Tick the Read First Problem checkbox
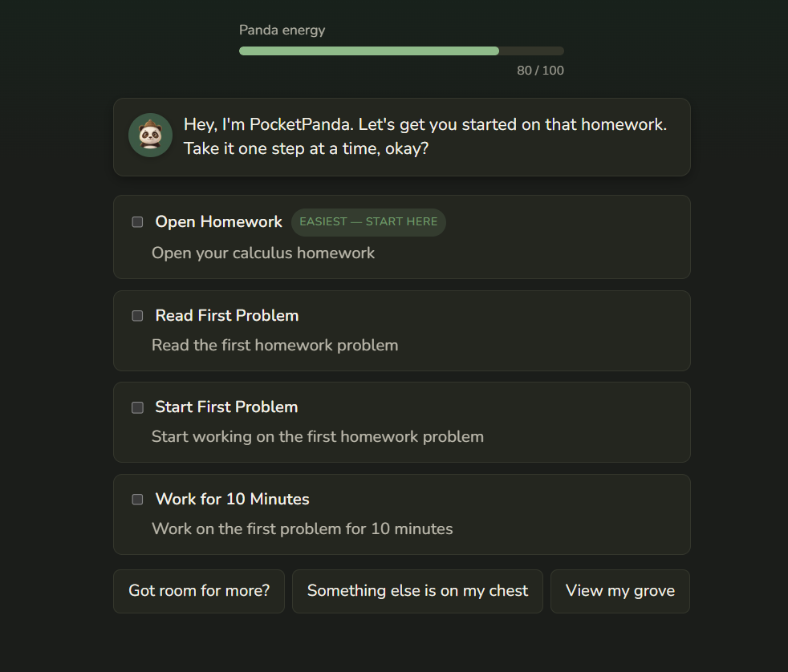Image resolution: width=788 pixels, height=672 pixels. [x=137, y=315]
